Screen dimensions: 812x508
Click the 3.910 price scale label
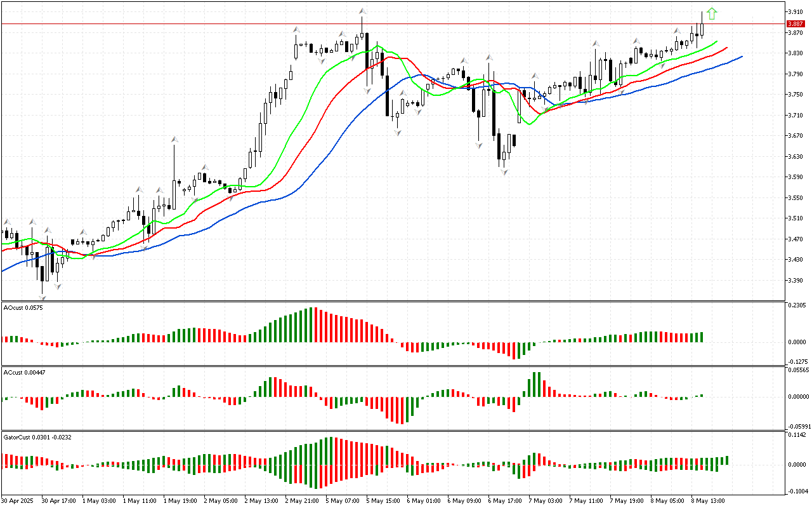click(x=796, y=12)
